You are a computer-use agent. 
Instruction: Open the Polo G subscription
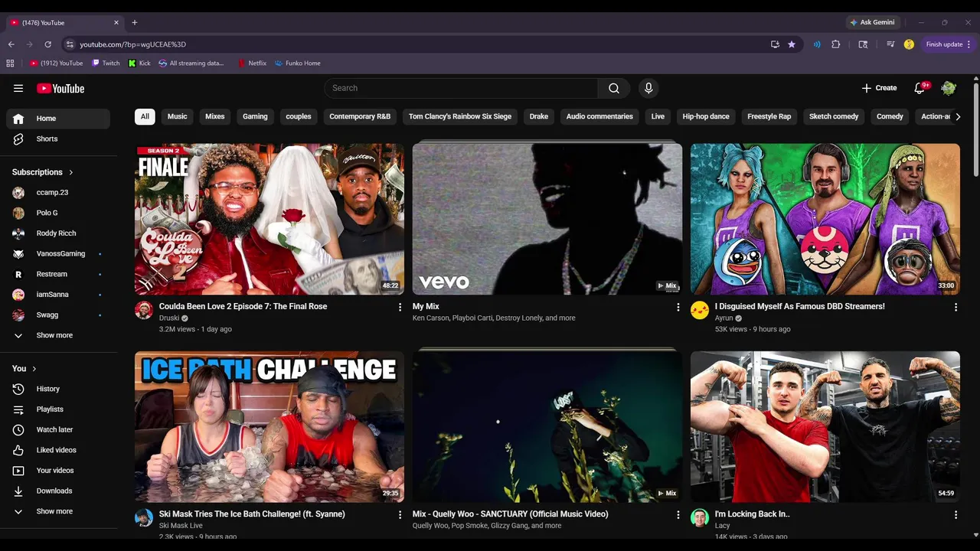(58, 213)
